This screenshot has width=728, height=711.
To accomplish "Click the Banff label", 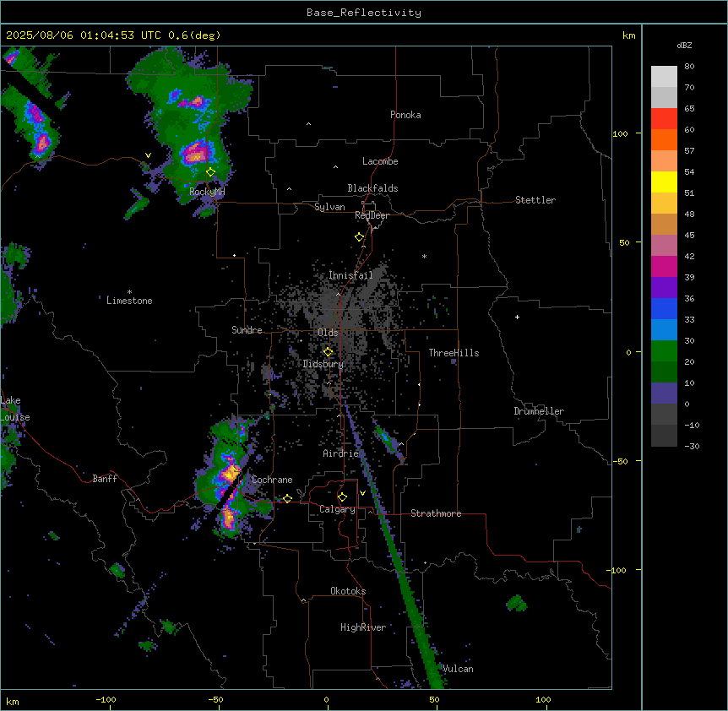I will point(105,479).
